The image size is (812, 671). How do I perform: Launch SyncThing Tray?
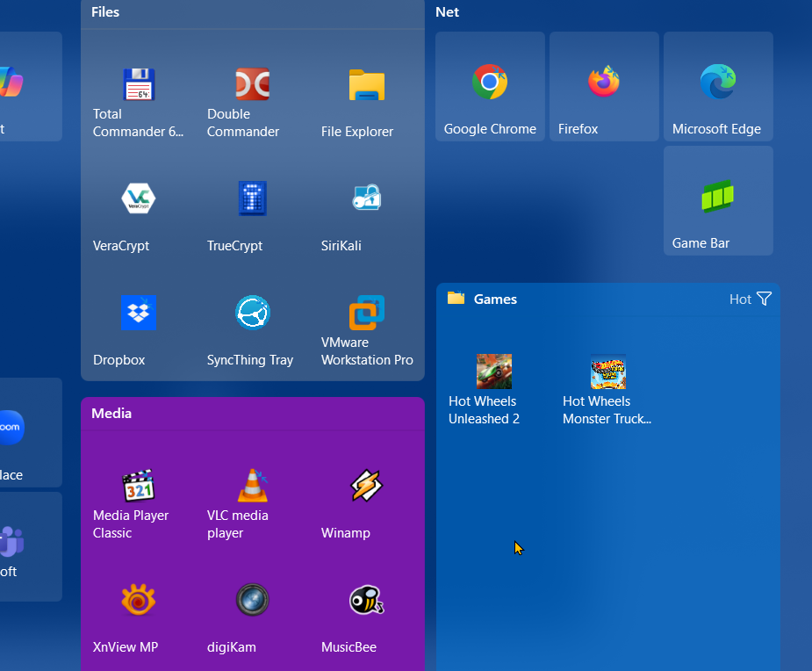253,327
